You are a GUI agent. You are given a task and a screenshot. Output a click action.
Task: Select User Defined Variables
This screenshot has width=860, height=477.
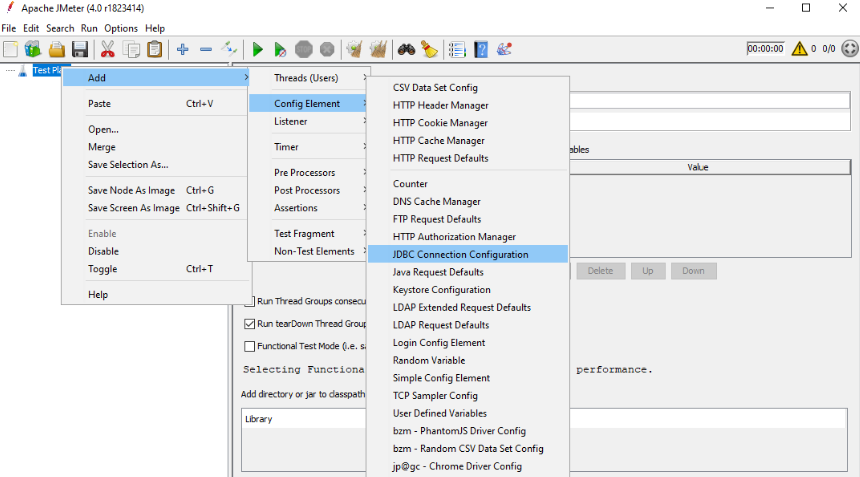click(468, 413)
